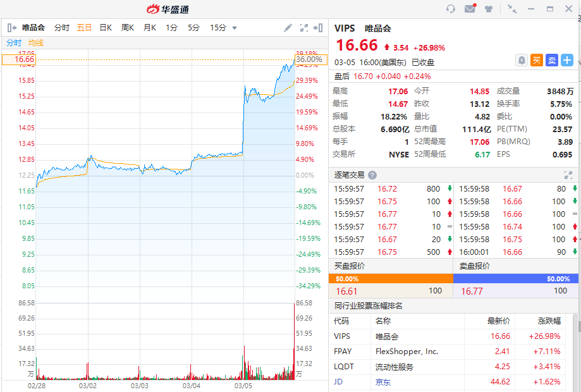Click the 15:59:57 16.72 800 trade row
The height and width of the screenshot is (392, 581).
[x=393, y=189]
